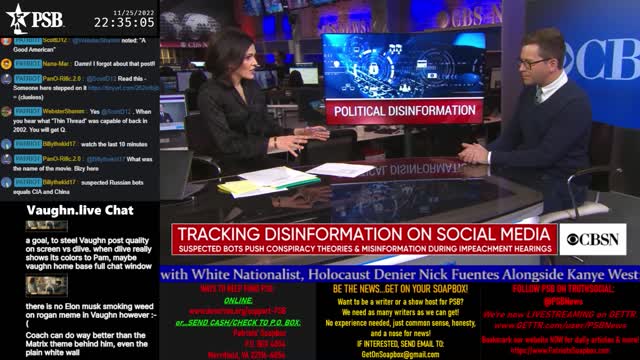
Task: Click avatar beside 'What was the name' message
Action: 6,159
